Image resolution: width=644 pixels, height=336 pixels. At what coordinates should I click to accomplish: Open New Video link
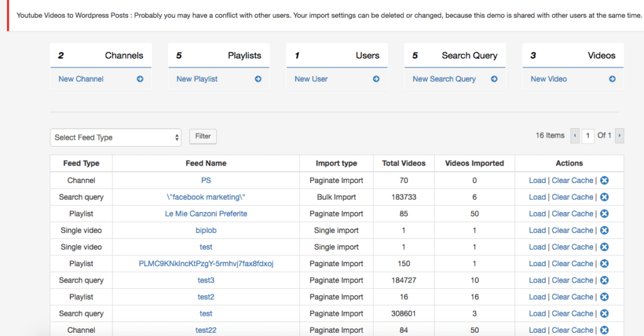click(x=548, y=79)
